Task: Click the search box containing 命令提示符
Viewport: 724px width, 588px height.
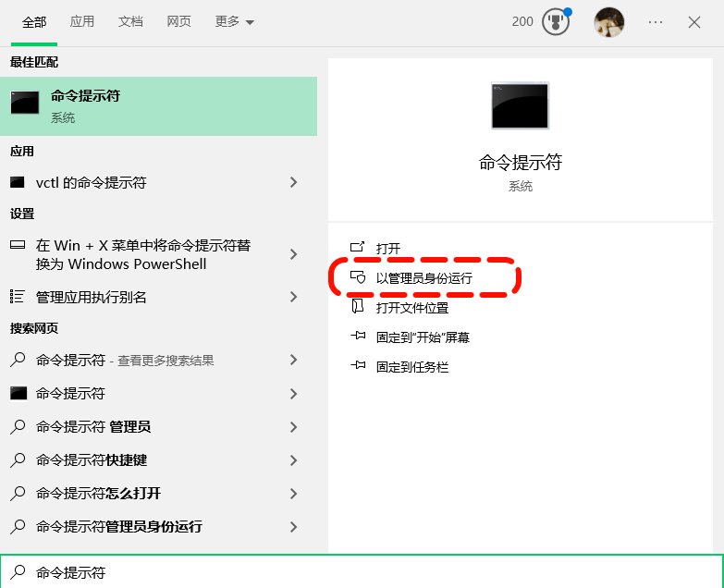Action: point(362,572)
